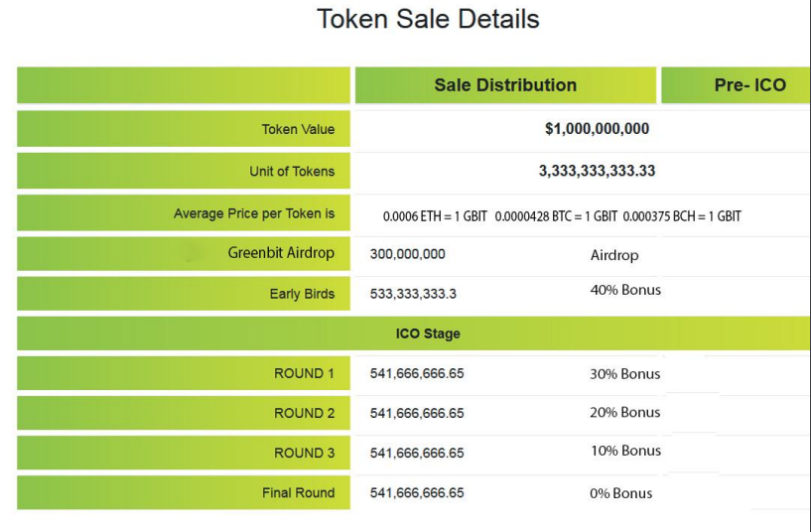
Task: Click the 40% Bonus cell
Action: coord(625,291)
